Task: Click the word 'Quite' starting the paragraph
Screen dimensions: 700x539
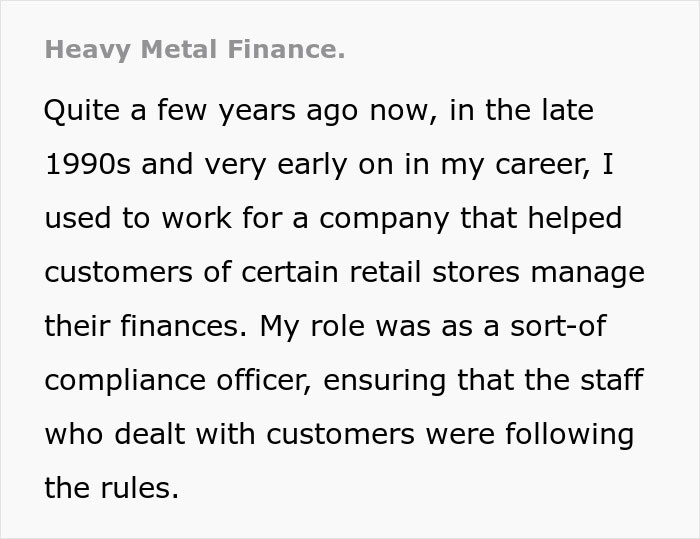Action: click(81, 110)
